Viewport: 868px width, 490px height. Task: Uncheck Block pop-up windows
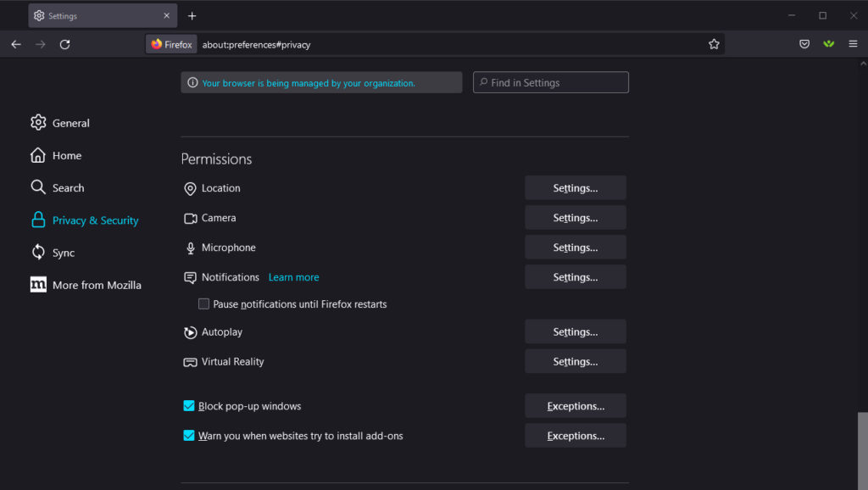[189, 406]
